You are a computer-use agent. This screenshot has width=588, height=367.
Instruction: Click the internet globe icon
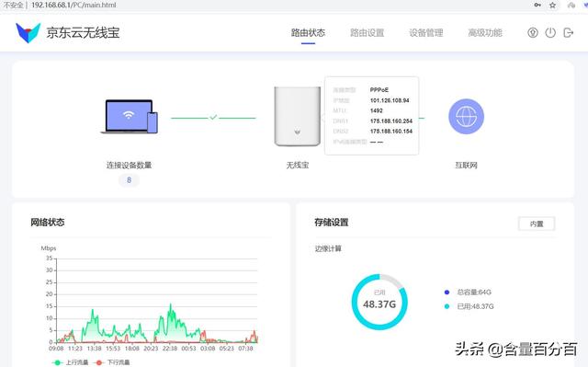(x=466, y=116)
